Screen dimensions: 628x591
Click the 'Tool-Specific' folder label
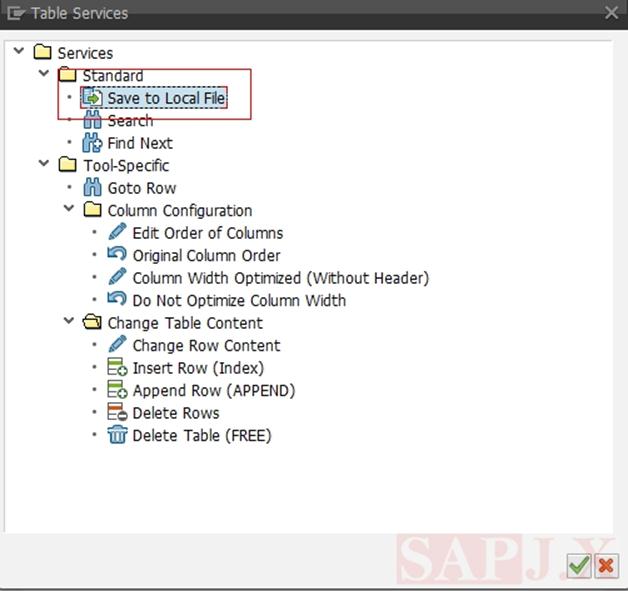126,165
